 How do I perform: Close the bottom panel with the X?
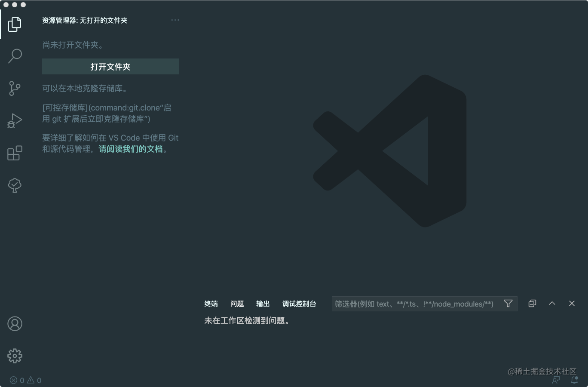[572, 304]
